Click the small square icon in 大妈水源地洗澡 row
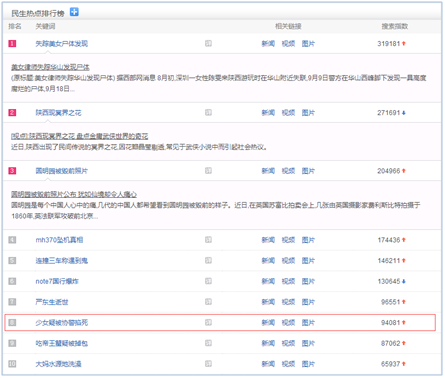The width and height of the screenshot is (445, 378). [x=208, y=364]
